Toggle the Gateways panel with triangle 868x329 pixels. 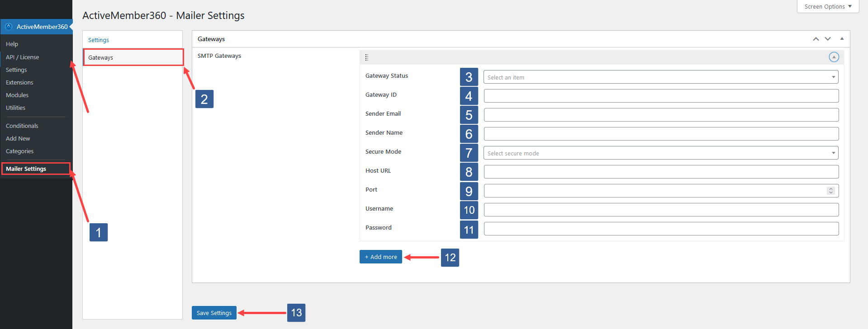click(842, 39)
